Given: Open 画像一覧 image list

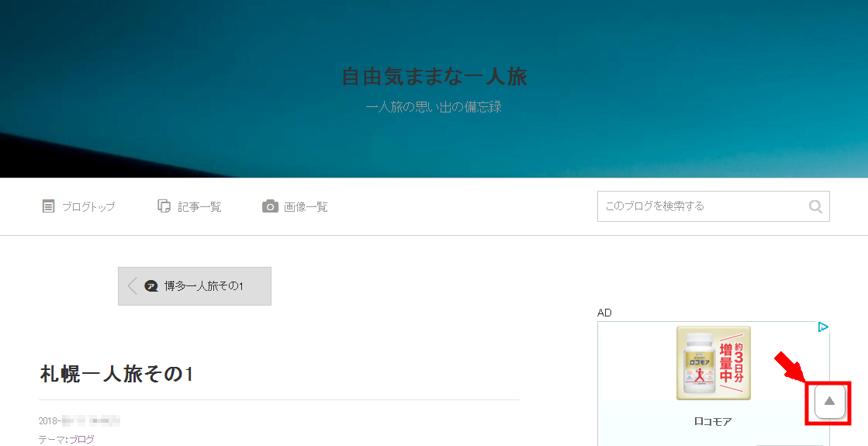Looking at the screenshot, I should 295,206.
